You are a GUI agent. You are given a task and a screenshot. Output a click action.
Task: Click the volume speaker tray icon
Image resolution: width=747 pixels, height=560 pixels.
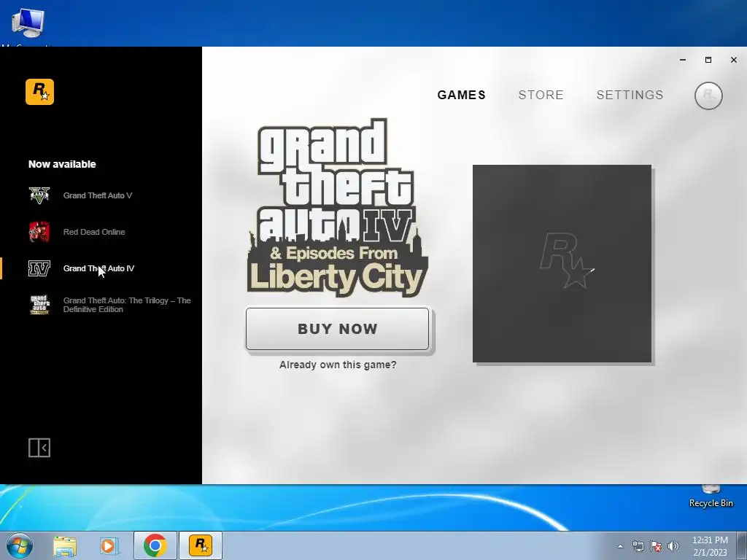[673, 546]
